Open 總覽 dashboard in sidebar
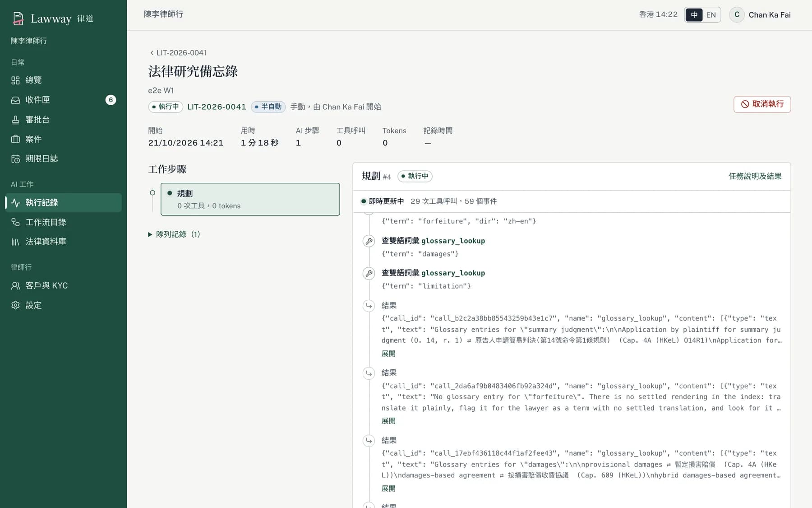The image size is (812, 508). click(63, 80)
